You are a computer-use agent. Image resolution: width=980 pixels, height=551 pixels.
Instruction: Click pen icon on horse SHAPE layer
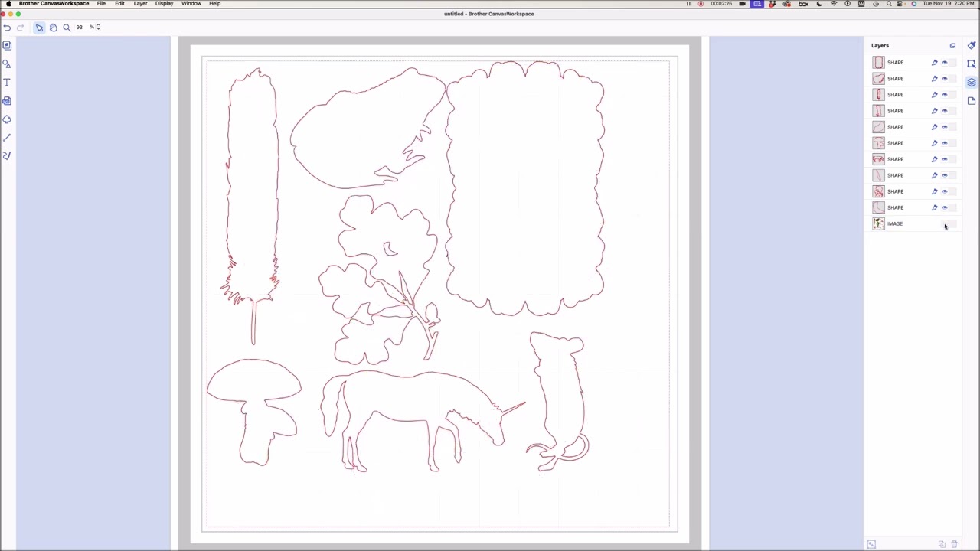click(x=934, y=159)
